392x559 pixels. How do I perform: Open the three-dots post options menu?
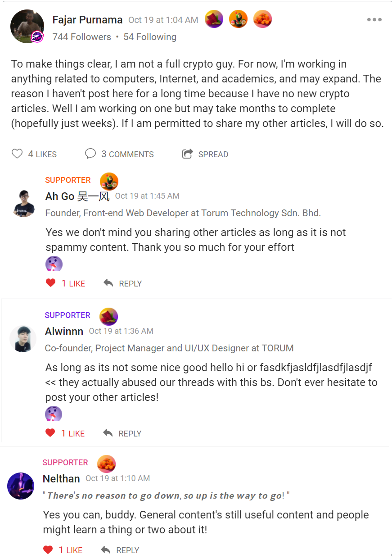(x=374, y=20)
